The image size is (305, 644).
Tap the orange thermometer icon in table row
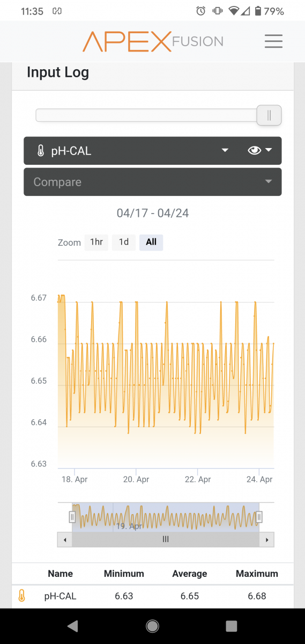(21, 596)
